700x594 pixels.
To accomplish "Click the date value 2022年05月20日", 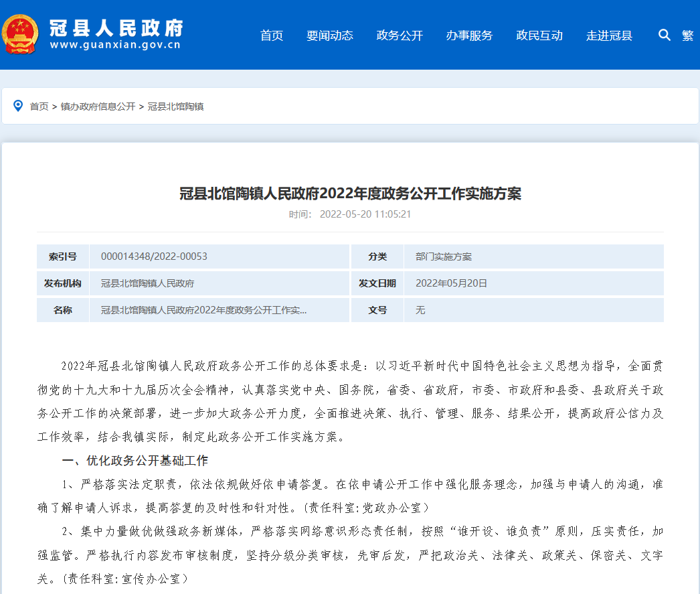I will tap(451, 283).
